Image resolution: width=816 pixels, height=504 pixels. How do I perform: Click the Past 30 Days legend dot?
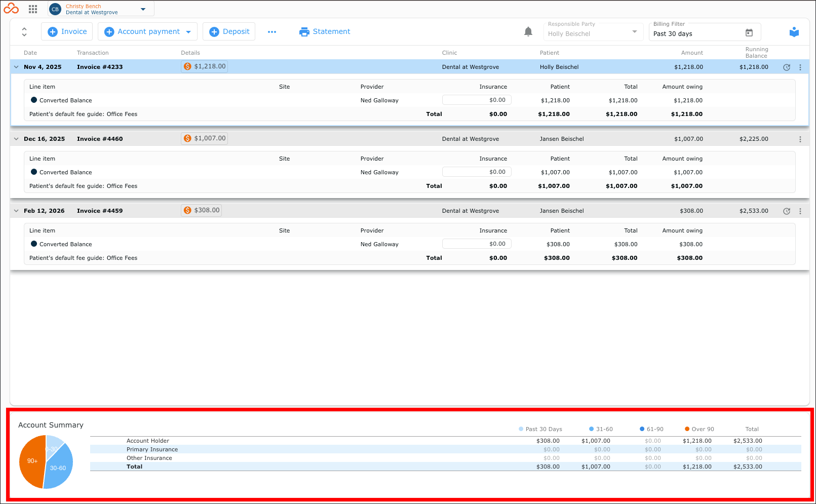(x=521, y=429)
